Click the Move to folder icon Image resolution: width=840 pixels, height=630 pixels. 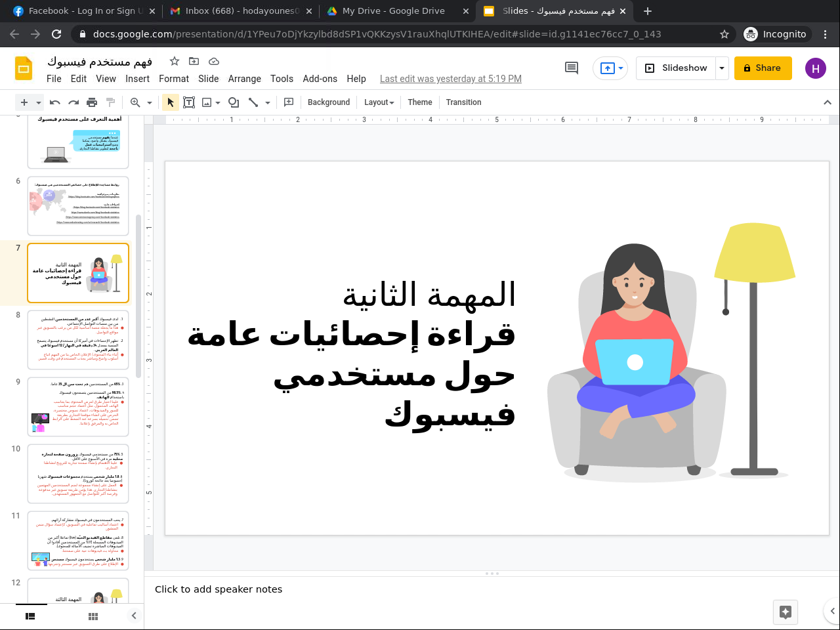[x=194, y=61]
